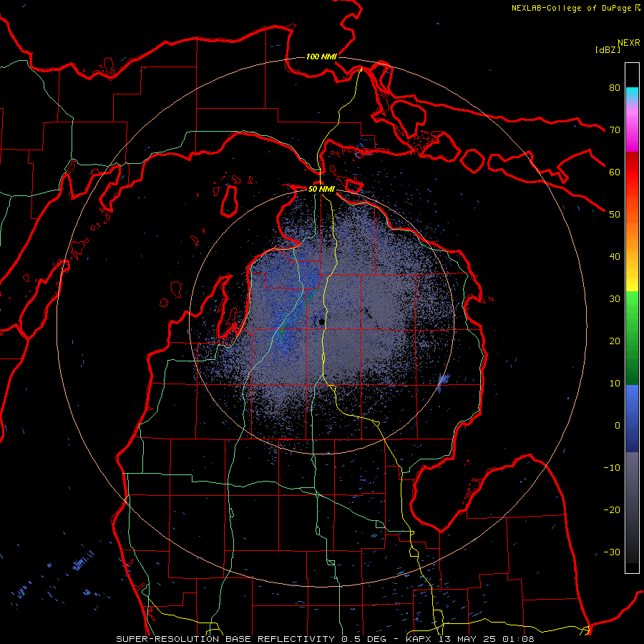Click the 13 MAY 25 01:08 timestamp

pos(487,639)
